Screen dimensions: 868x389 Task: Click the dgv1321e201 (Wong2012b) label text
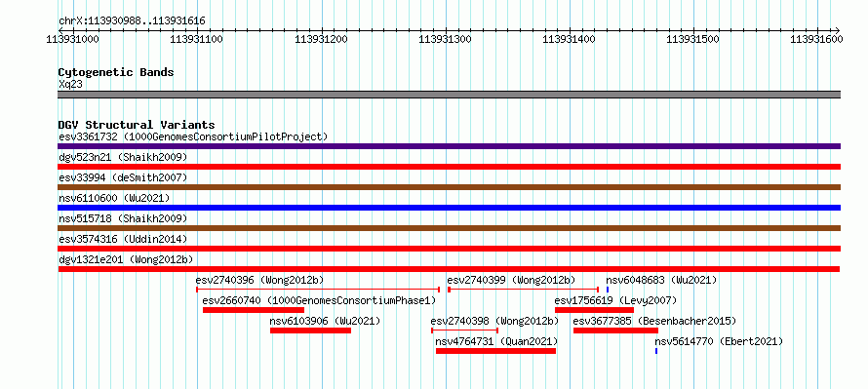(125, 259)
